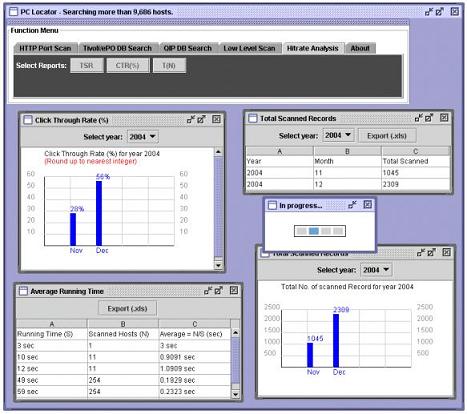Export Average Running Time to xls
The width and height of the screenshot is (467, 414).
tap(127, 309)
